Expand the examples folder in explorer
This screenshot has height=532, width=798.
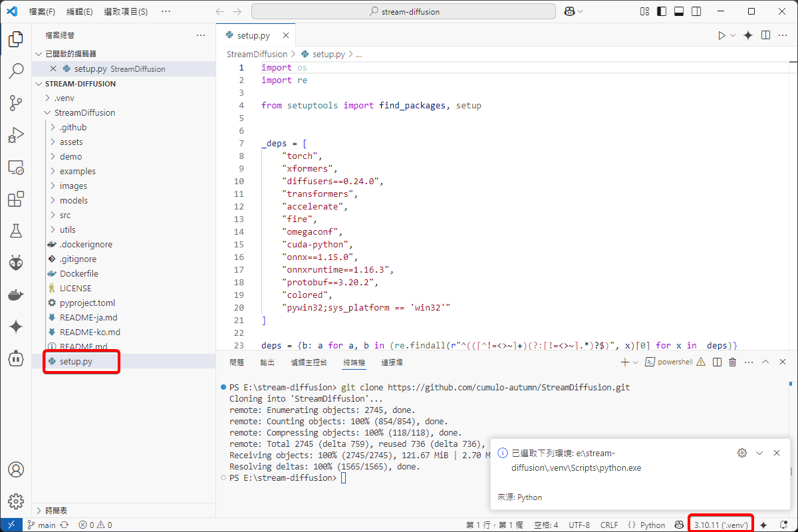tap(77, 171)
